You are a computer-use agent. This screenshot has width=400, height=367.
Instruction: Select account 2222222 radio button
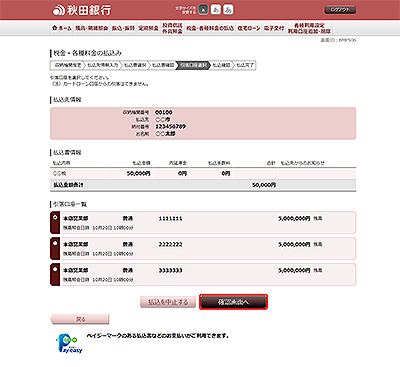tap(55, 243)
